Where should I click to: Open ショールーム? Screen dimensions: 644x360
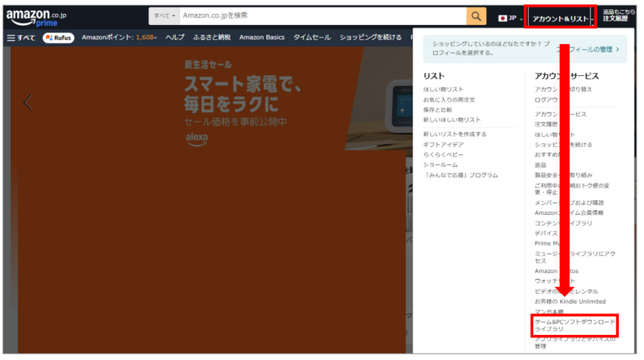click(440, 165)
